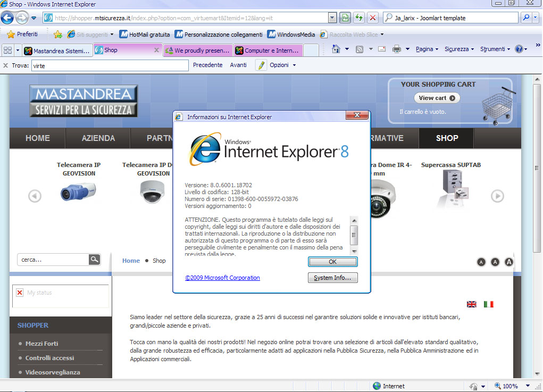The image size is (543, 392).
Task: Switch to the Computer e Internet tab
Action: tap(268, 51)
